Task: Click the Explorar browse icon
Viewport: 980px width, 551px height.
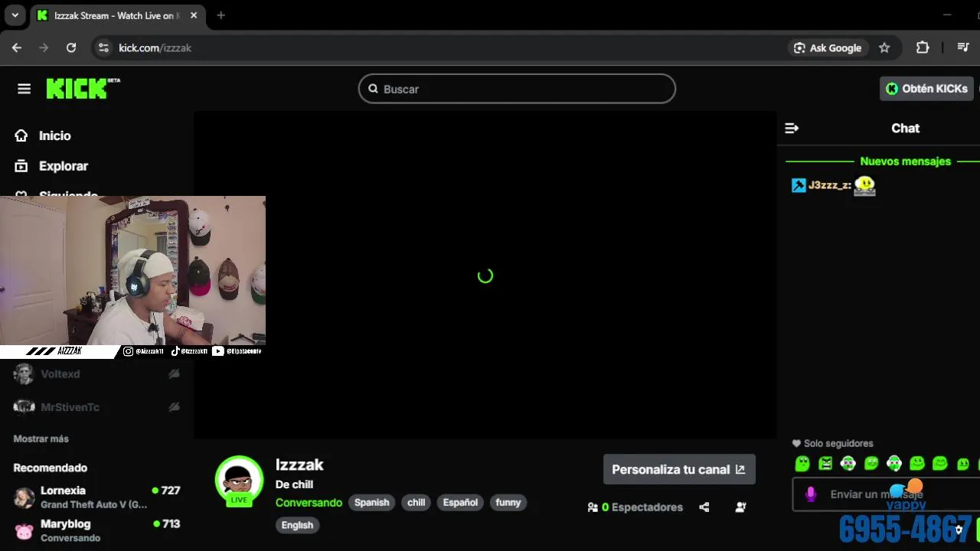Action: click(x=21, y=166)
